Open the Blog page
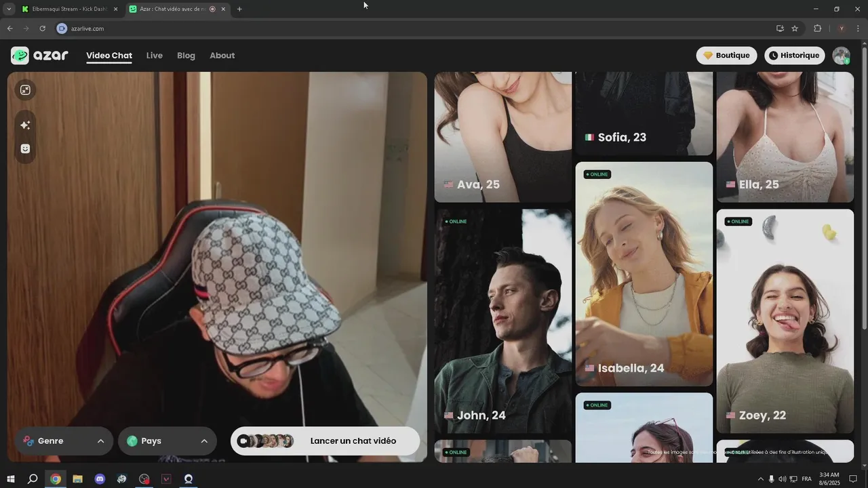 [x=186, y=56]
